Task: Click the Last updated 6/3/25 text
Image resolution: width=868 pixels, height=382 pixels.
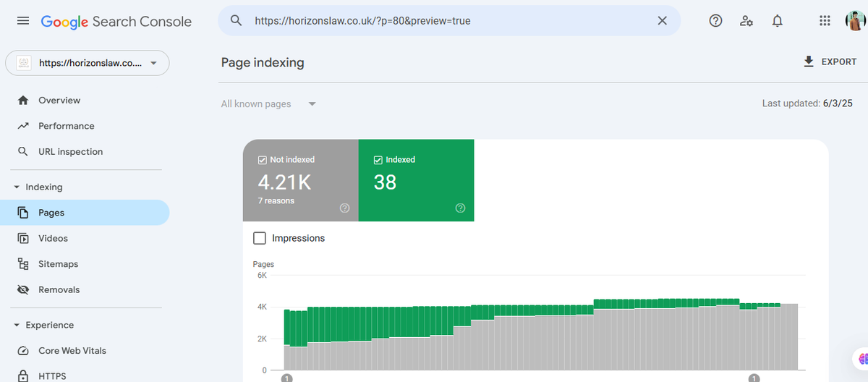Action: point(807,103)
